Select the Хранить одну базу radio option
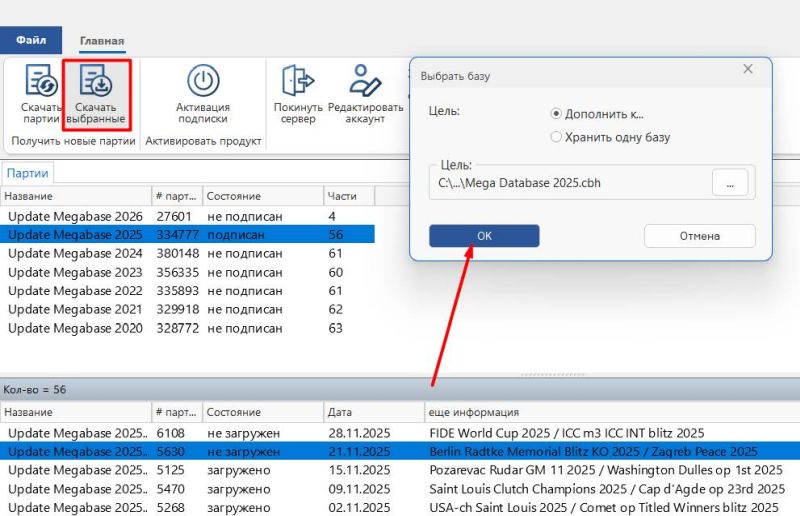Image resolution: width=800 pixels, height=516 pixels. pyautogui.click(x=556, y=137)
